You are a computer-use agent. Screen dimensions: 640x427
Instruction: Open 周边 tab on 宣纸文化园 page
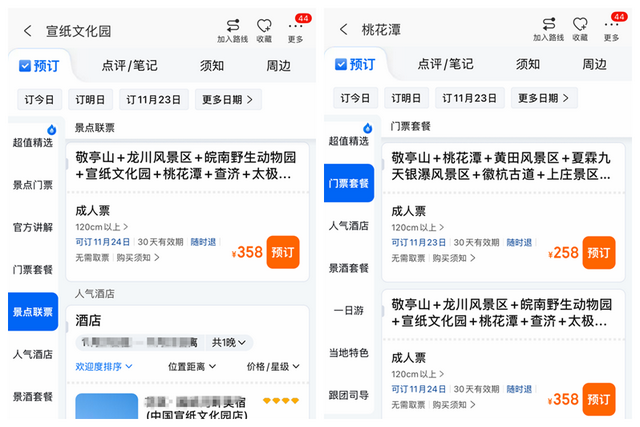(279, 66)
